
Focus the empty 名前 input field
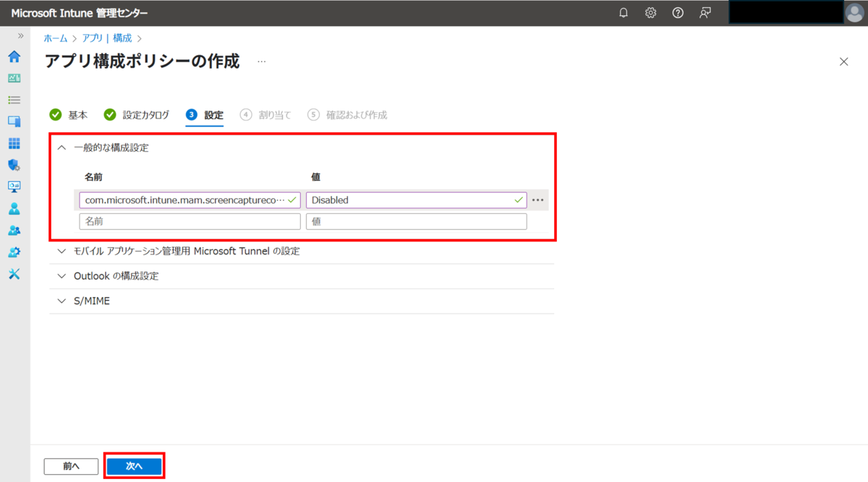click(x=190, y=222)
